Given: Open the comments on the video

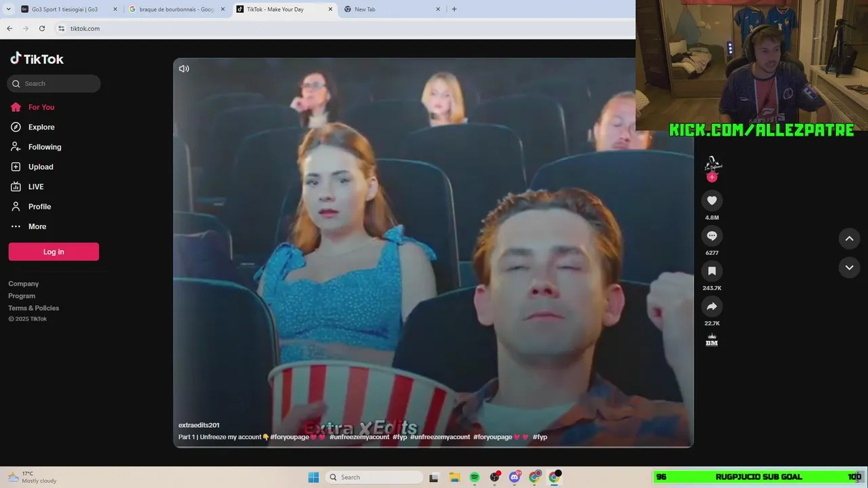Looking at the screenshot, I should tap(711, 236).
